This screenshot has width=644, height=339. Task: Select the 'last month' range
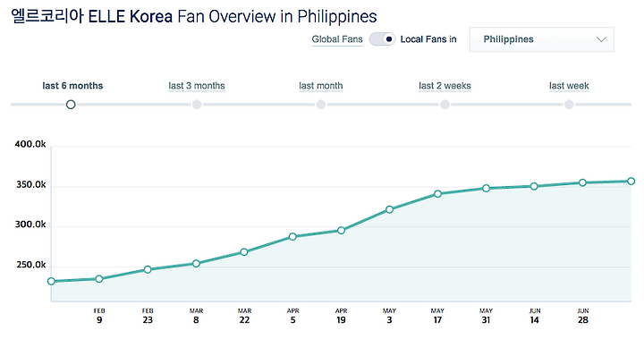tap(321, 86)
